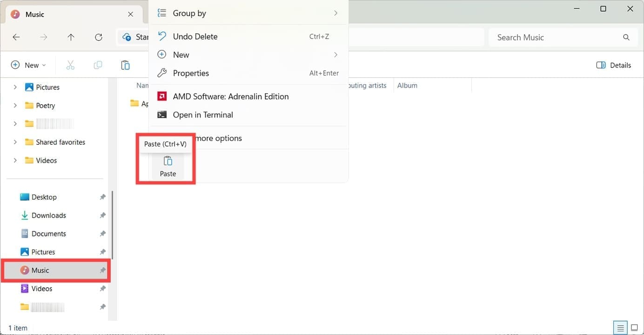Click the pin icon next to Desktop
The height and width of the screenshot is (335, 644).
(x=102, y=197)
